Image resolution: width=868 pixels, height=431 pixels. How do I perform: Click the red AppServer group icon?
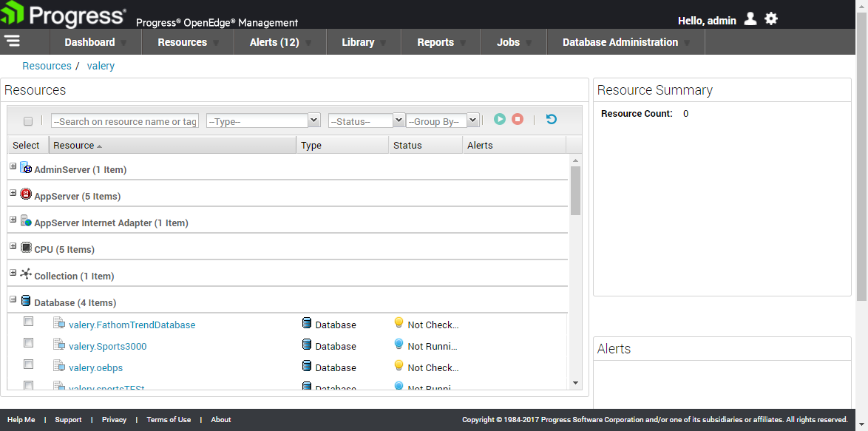click(26, 194)
